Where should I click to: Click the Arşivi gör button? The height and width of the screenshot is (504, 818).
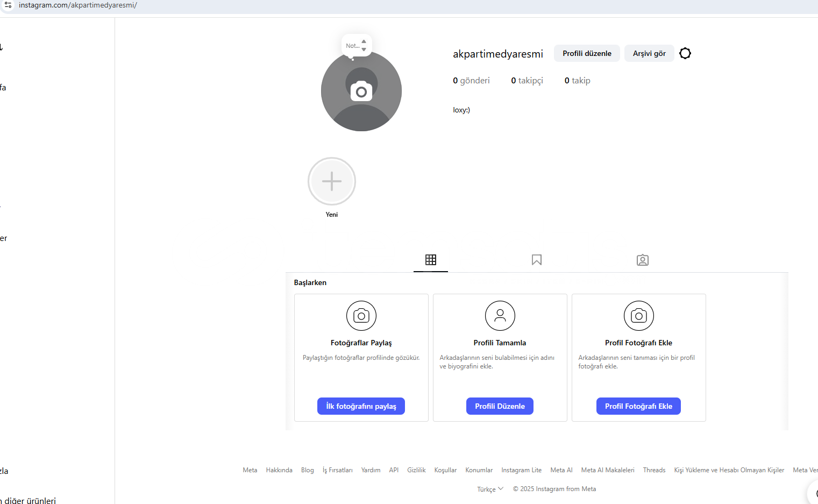pos(649,53)
